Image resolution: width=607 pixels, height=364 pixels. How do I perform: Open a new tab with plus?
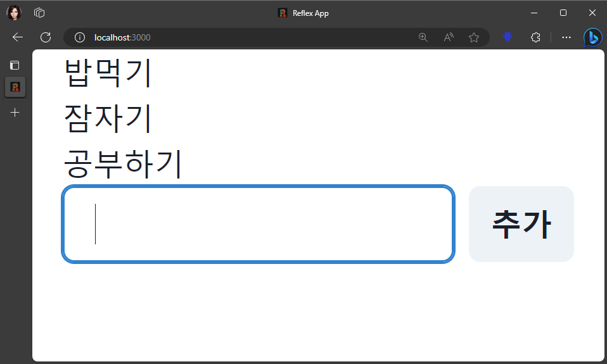click(15, 113)
